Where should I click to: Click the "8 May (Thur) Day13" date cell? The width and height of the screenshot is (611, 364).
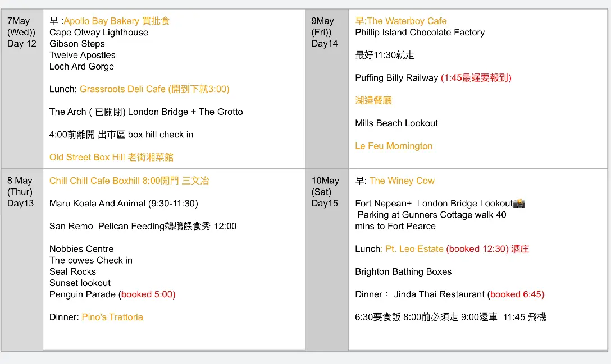[22, 260]
